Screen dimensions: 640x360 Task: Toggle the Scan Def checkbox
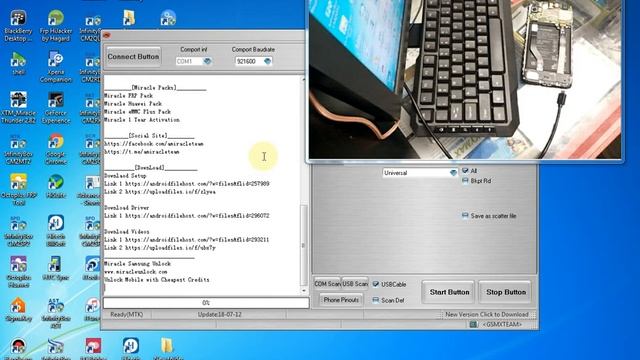click(x=376, y=300)
